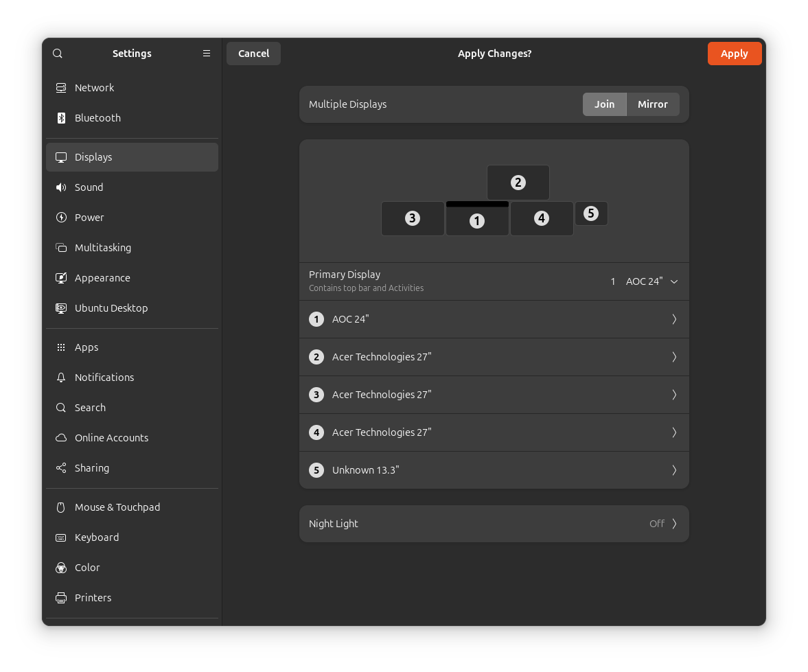
Task: Click the "Color" sidebar label
Action: 88,568
